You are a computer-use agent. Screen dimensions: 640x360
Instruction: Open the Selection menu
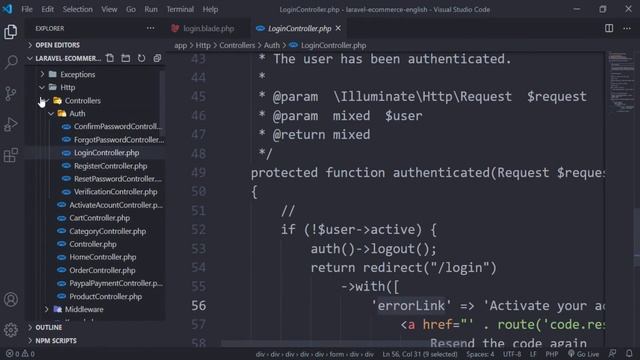(x=78, y=9)
